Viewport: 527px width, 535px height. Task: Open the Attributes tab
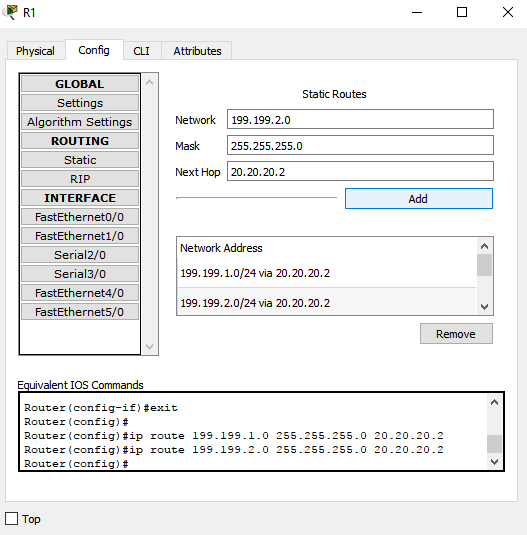197,51
